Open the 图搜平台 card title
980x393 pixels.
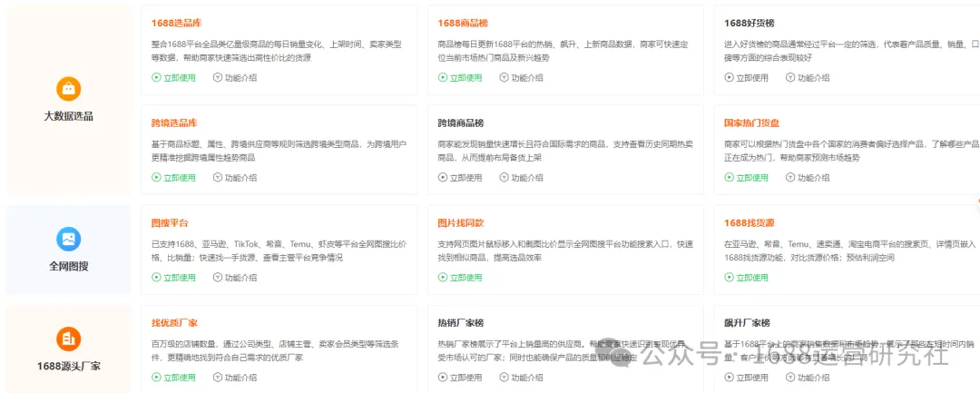(x=170, y=223)
